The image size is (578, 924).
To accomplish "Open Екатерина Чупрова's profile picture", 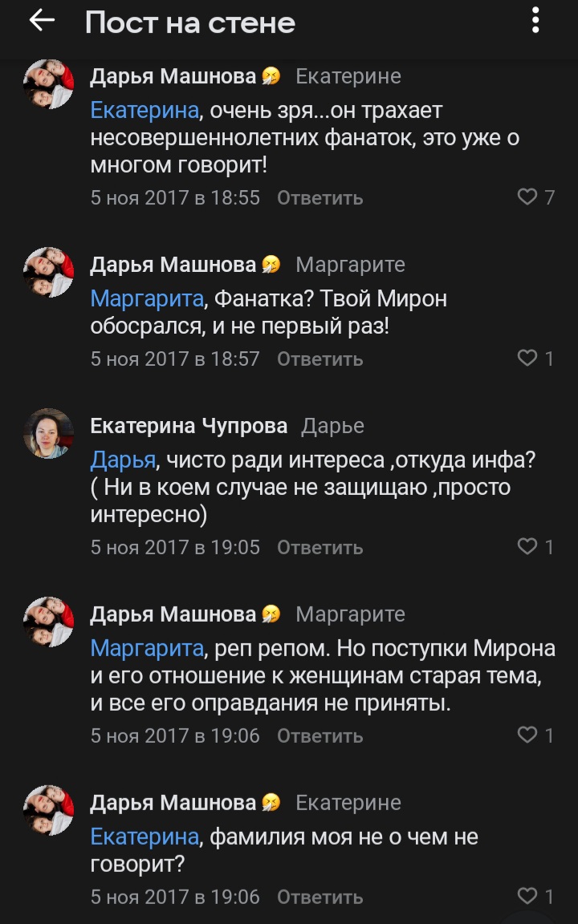I will click(48, 433).
